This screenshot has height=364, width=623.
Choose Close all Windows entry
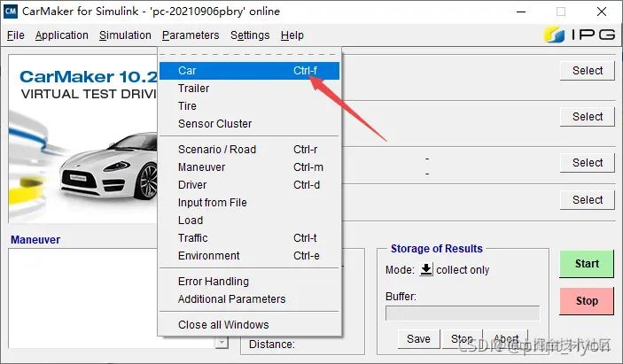pos(250,325)
